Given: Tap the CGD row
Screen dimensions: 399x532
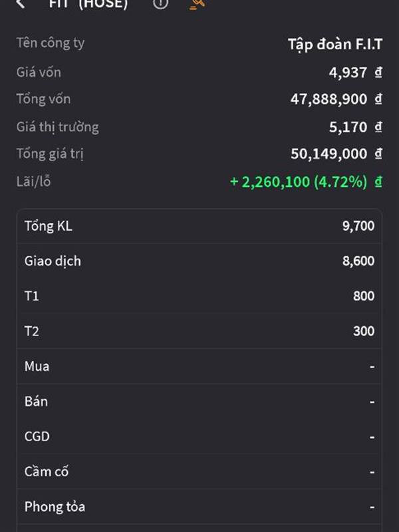Looking at the screenshot, I should [199, 437].
